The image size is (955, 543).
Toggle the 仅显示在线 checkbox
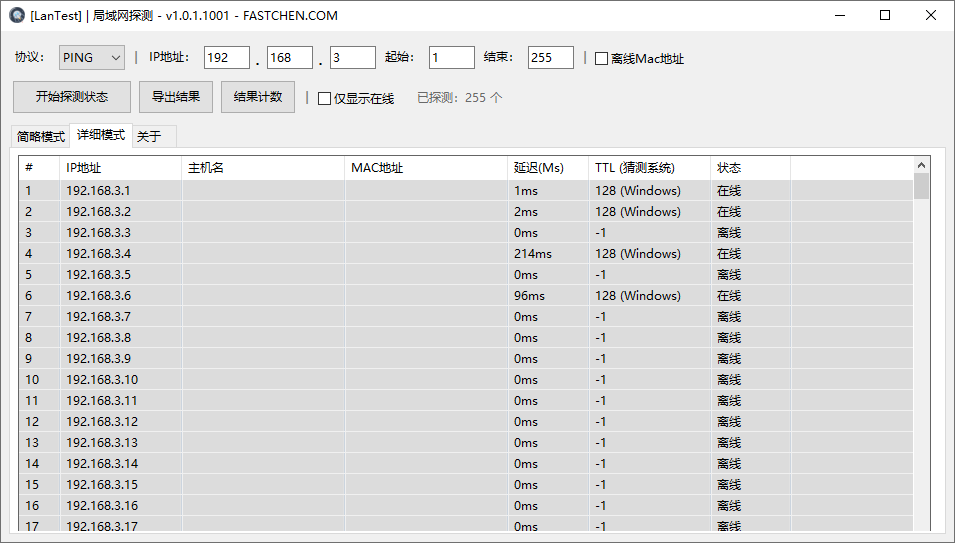324,98
